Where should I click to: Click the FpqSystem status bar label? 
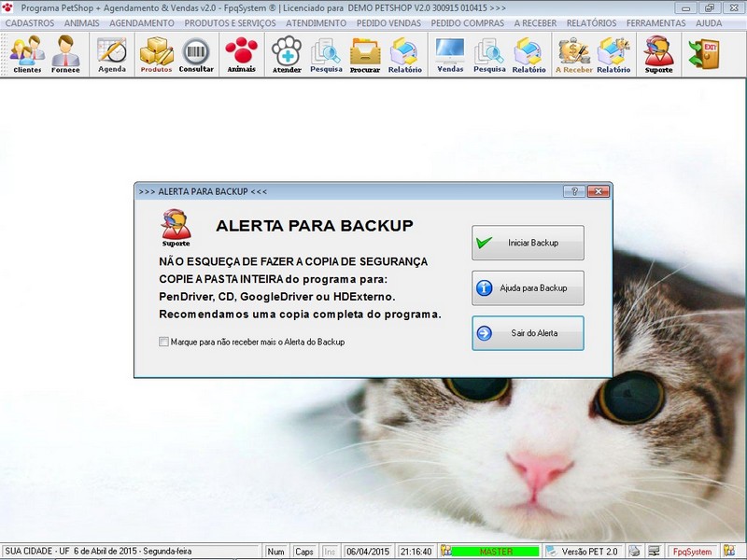(x=692, y=551)
